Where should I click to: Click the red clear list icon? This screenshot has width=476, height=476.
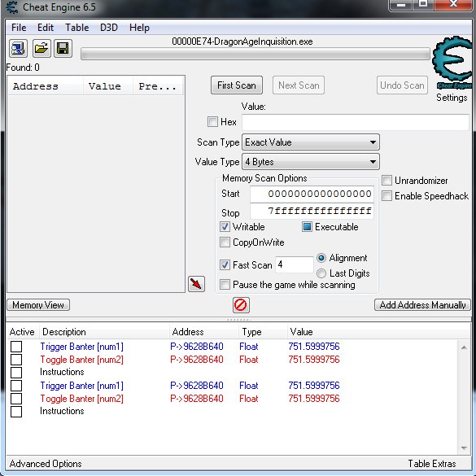point(241,305)
